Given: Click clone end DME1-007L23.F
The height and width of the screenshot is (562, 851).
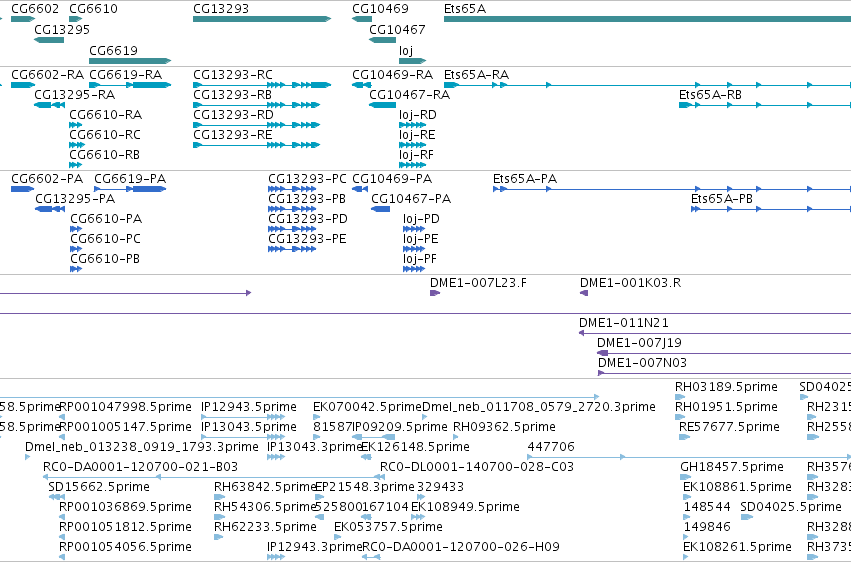Looking at the screenshot, I should [435, 293].
